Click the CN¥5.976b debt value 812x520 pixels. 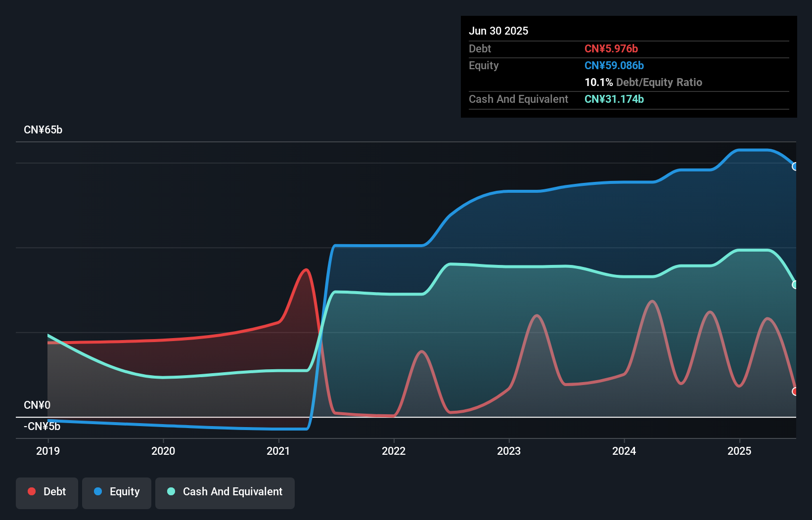pos(612,48)
